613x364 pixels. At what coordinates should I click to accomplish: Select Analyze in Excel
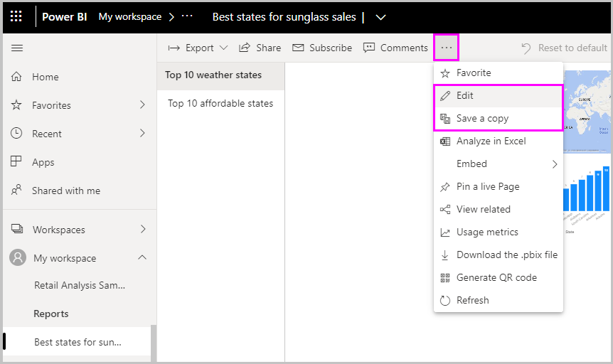[x=498, y=141]
